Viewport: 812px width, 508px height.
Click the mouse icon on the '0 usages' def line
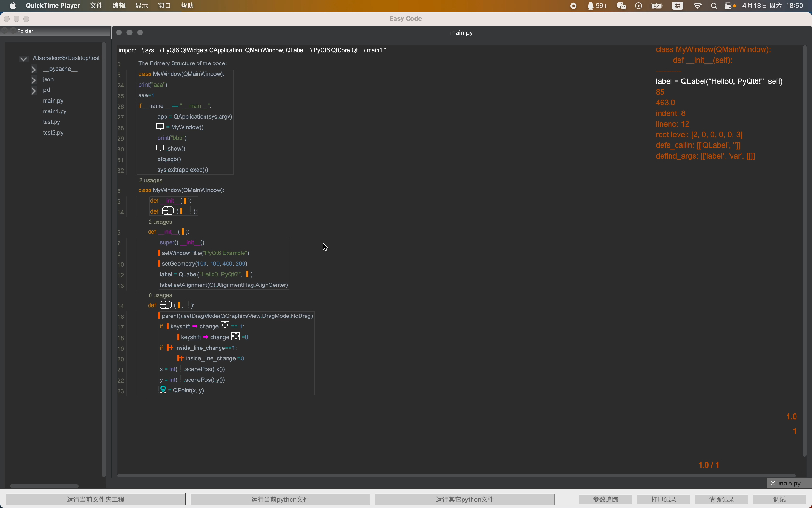(x=166, y=305)
